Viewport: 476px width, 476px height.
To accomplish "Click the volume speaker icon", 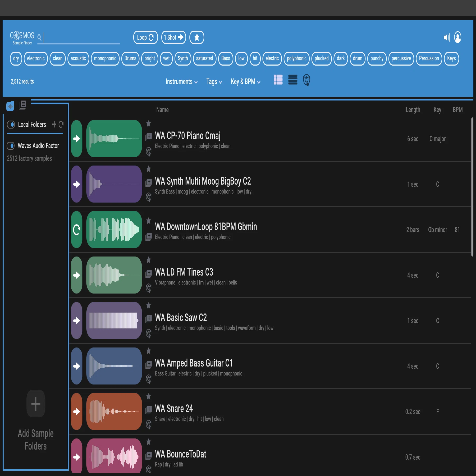I will (x=447, y=37).
